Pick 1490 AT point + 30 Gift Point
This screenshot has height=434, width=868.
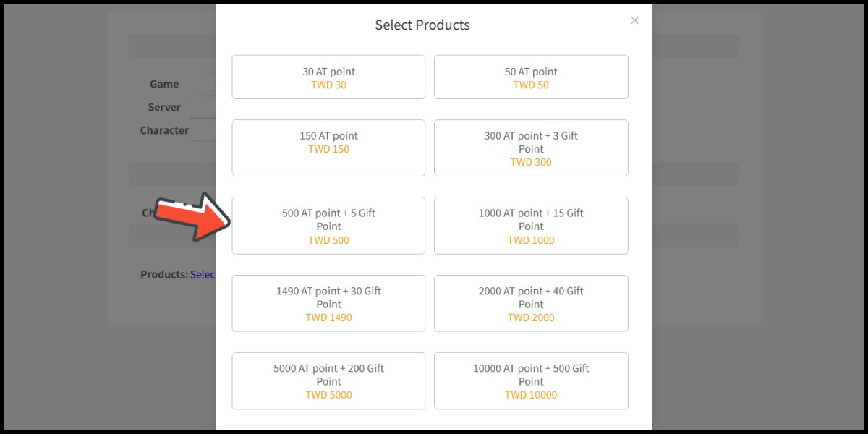point(328,303)
